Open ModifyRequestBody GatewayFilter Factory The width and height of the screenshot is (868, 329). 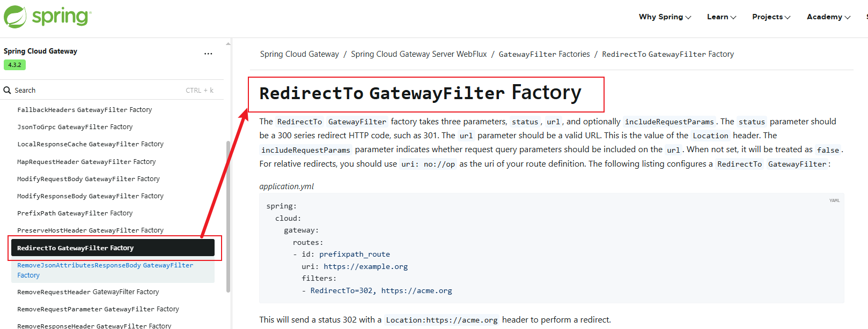point(89,179)
